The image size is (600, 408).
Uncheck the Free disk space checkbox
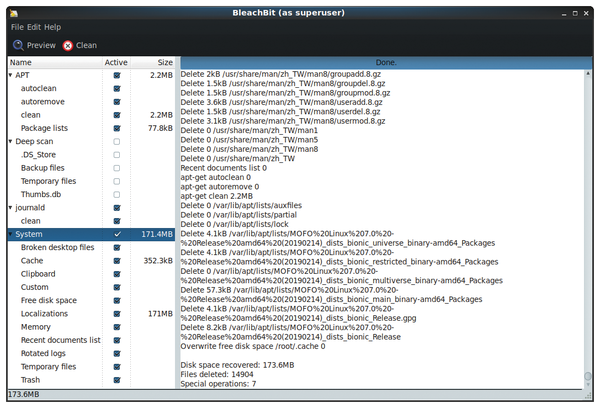pos(117,300)
